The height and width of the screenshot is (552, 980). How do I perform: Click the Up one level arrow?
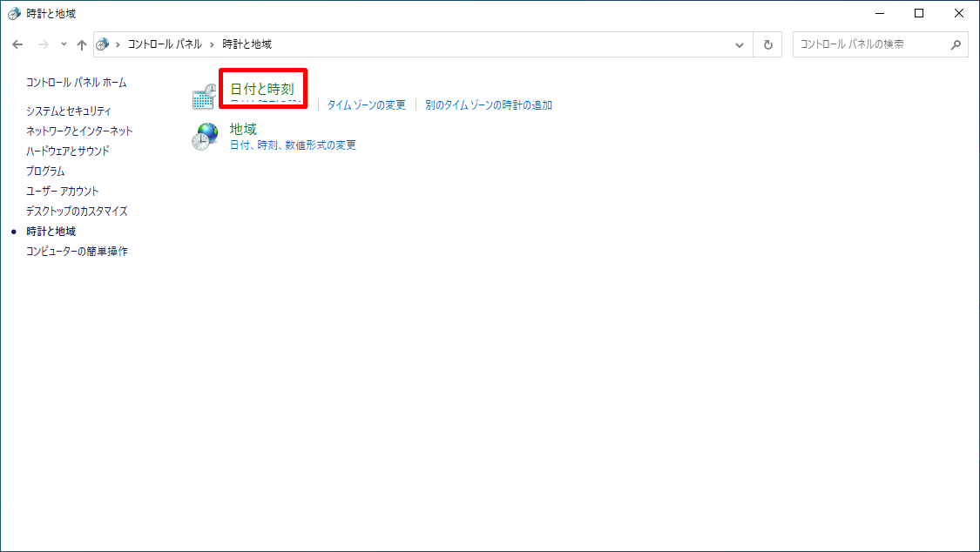tap(82, 44)
